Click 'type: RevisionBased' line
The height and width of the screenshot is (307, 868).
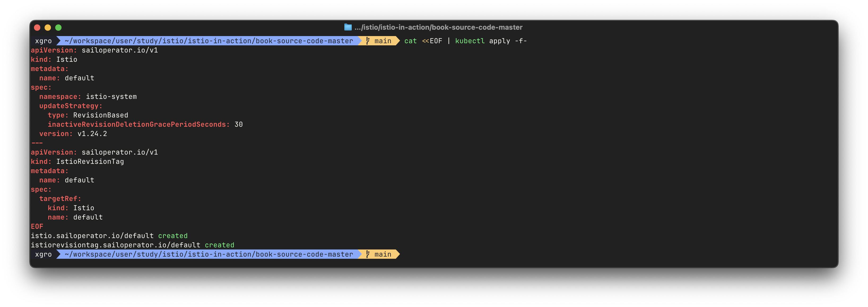[x=88, y=115]
